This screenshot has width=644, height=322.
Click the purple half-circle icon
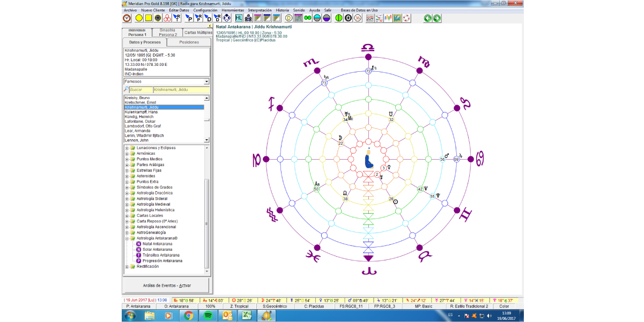pos(327,18)
